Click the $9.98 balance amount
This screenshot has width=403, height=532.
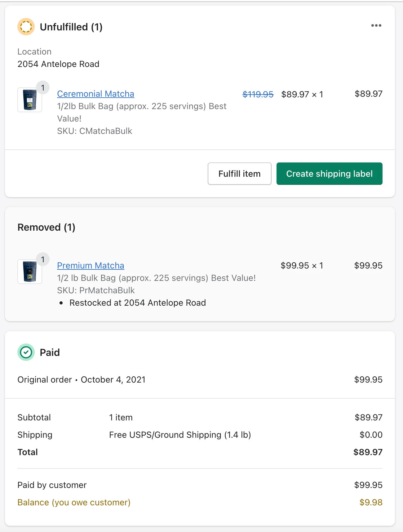(371, 502)
